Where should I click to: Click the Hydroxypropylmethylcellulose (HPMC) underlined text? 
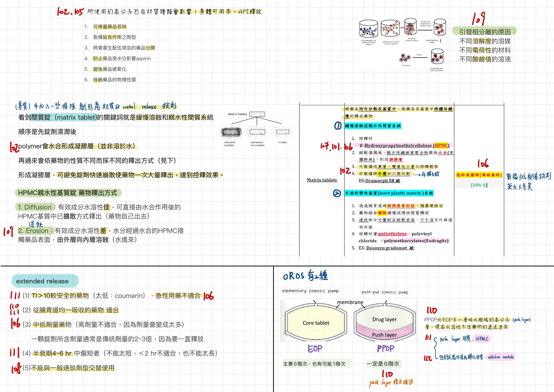(407, 145)
